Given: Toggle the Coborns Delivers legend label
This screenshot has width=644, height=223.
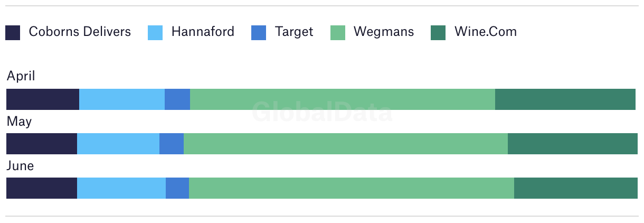Looking at the screenshot, I should (80, 32).
